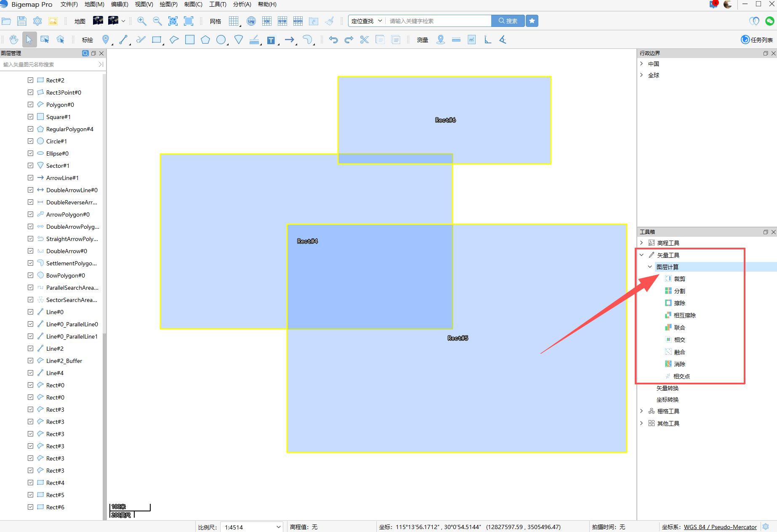Open the 任务列表 task list
Screen dimensions: 777x532
tap(757, 40)
